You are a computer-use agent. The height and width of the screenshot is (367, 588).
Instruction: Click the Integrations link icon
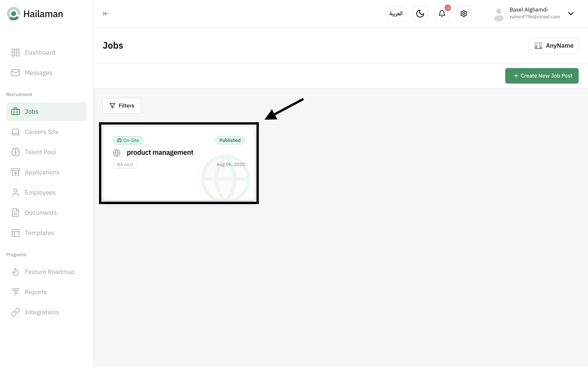coord(16,312)
